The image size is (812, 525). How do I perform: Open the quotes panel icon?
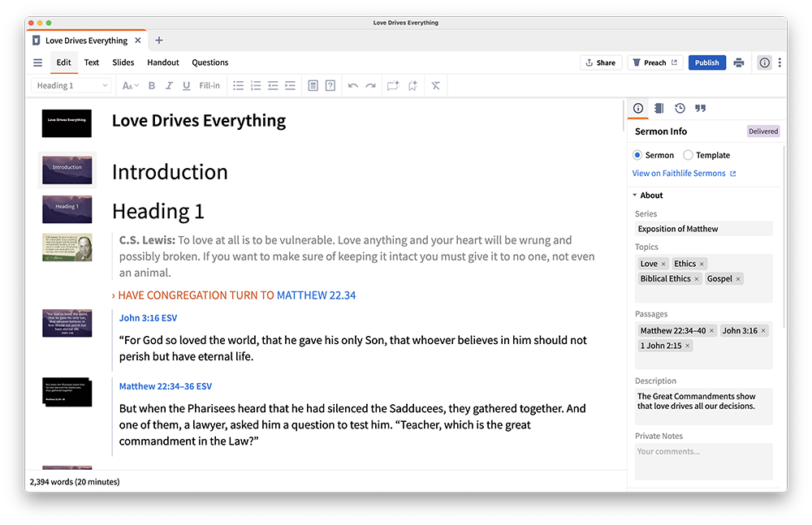pyautogui.click(x=700, y=108)
